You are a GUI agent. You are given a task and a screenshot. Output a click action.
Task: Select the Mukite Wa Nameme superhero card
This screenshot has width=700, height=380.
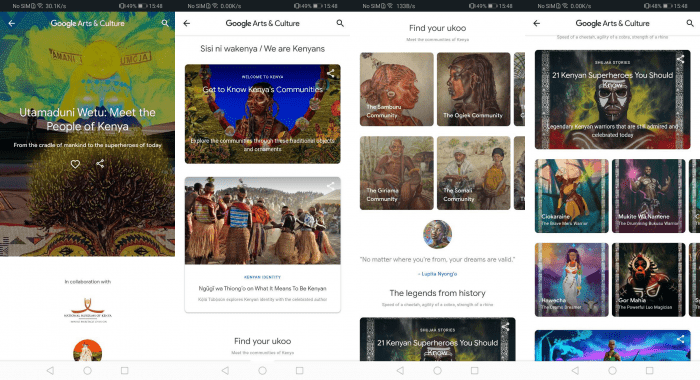click(649, 196)
